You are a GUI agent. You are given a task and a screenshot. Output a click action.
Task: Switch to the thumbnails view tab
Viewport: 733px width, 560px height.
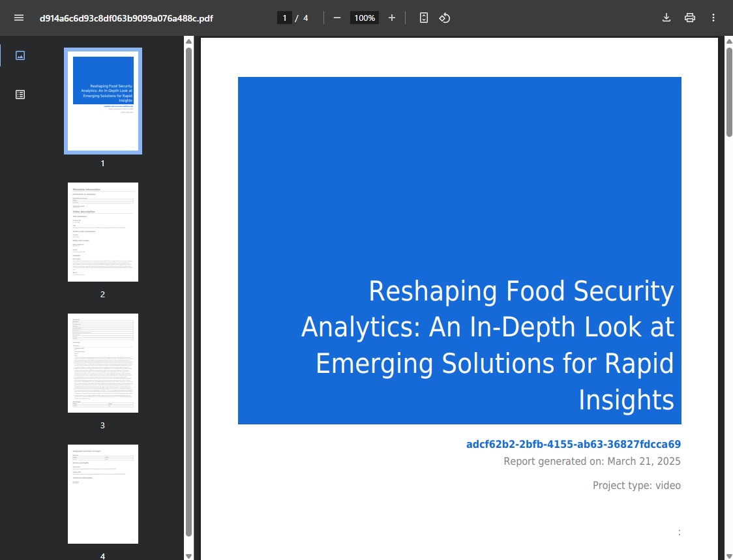20,55
